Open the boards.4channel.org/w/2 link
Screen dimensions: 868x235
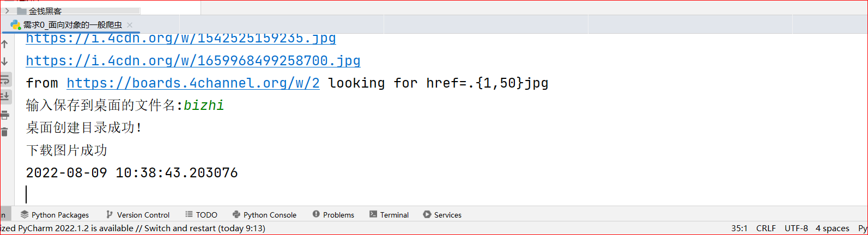(193, 83)
